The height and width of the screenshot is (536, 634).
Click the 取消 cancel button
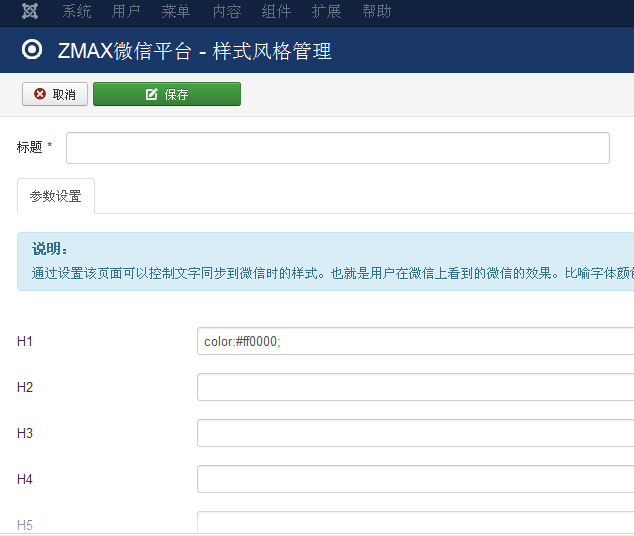(x=55, y=94)
